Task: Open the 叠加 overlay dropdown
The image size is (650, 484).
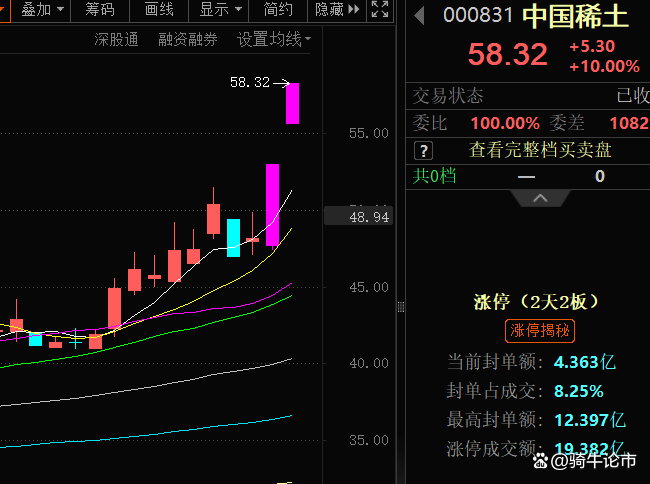Action: tap(41, 9)
